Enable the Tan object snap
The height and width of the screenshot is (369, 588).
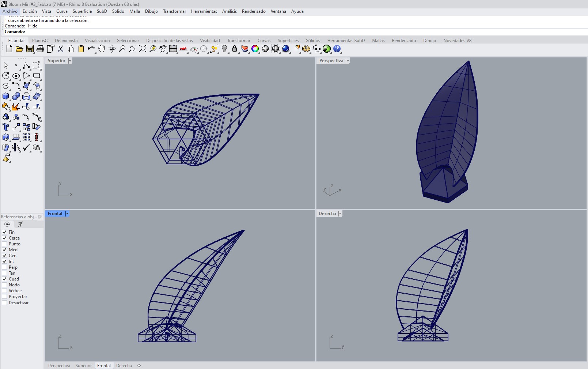[x=4, y=273]
